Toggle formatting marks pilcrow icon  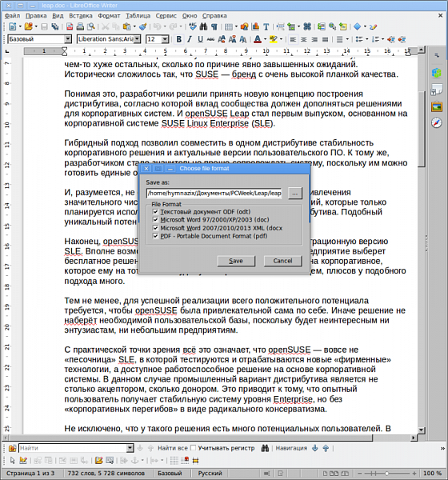pos(214,27)
